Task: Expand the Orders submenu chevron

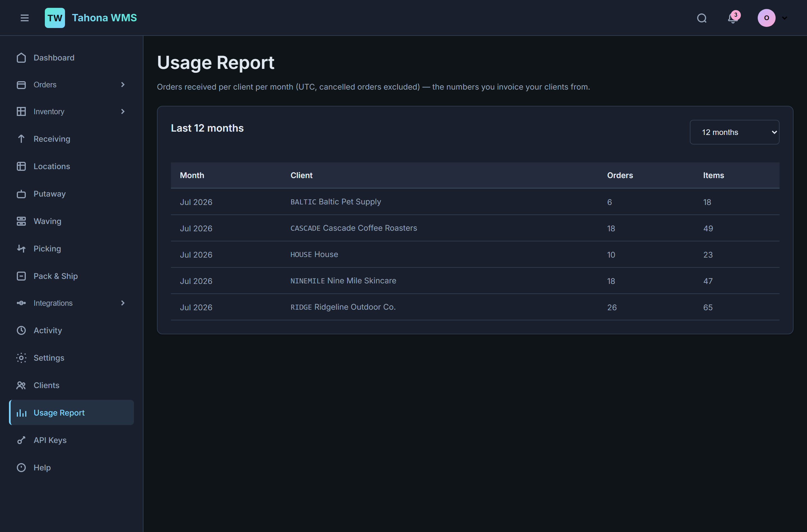Action: click(123, 85)
